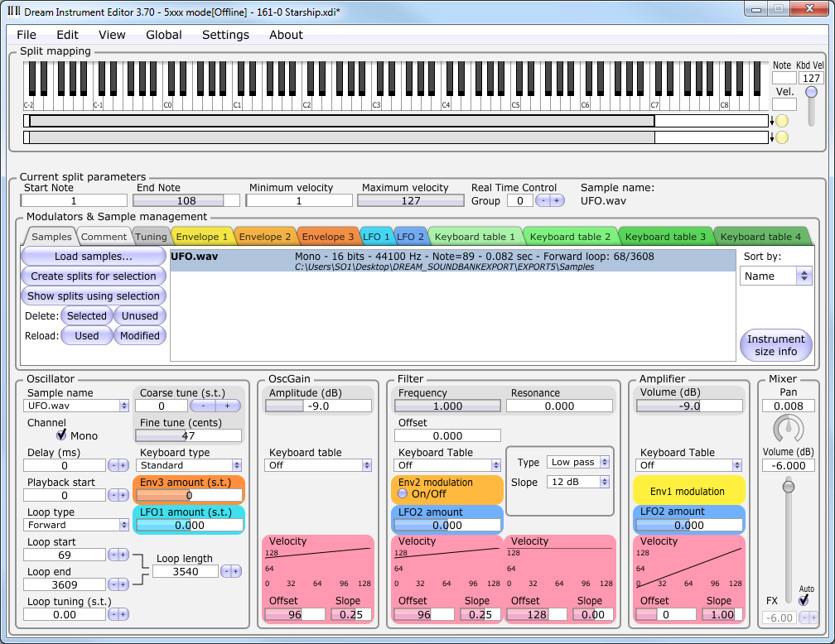Click the second yellow split indicator circle
This screenshot has height=644, width=835.
pos(782,138)
